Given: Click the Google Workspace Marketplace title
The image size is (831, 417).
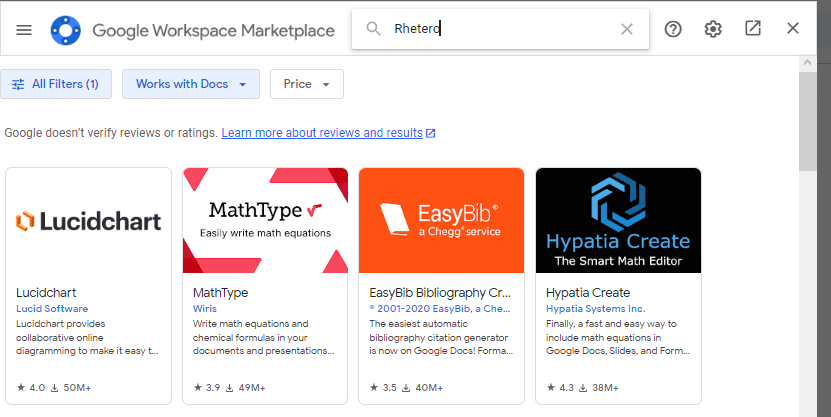Looking at the screenshot, I should [214, 30].
